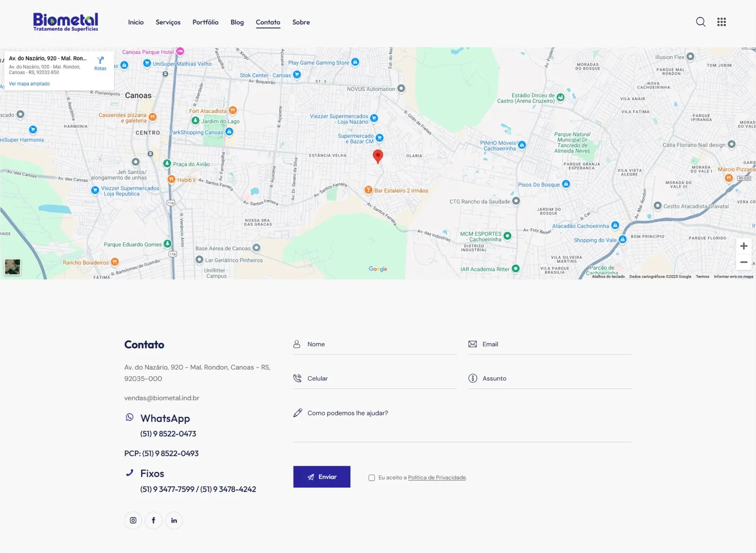
Task: Open the grid apps menu icon
Action: coord(721,22)
